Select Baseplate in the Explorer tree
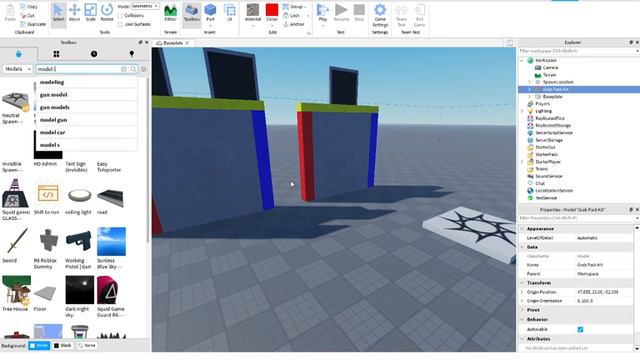This screenshot has height=360, width=640. tap(552, 97)
